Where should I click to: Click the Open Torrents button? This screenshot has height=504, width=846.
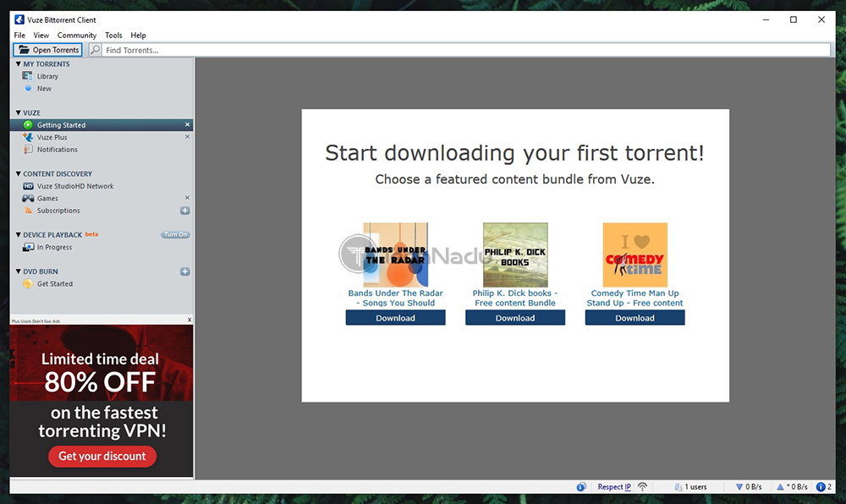click(47, 50)
